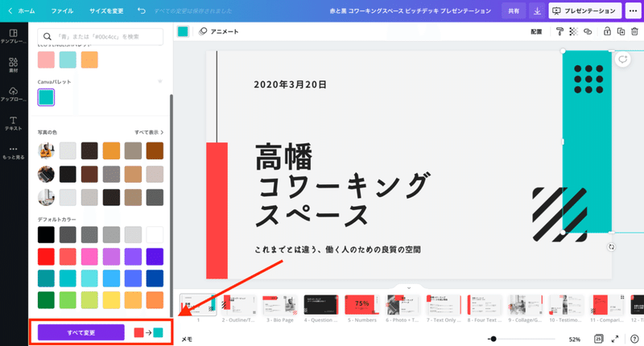Open page 5 - Numbers thumbnail
Image resolution: width=644 pixels, height=346 pixels.
361,305
